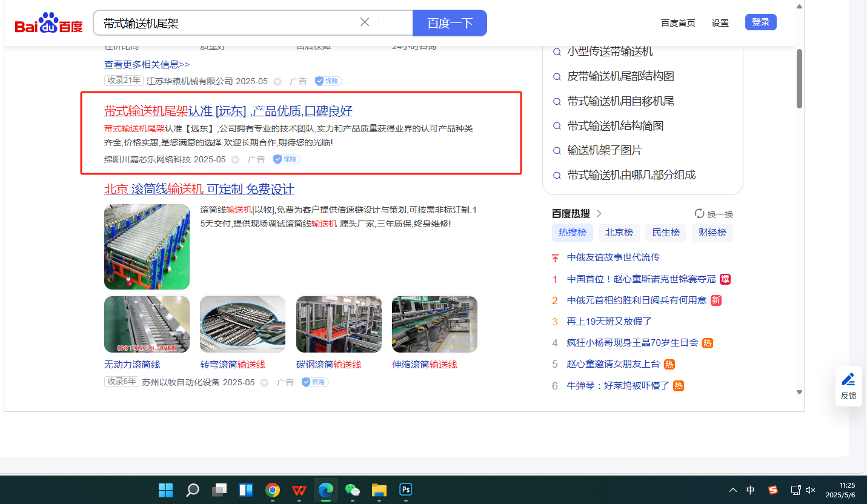
Task: Select the 财经榜 tab
Action: tap(712, 233)
